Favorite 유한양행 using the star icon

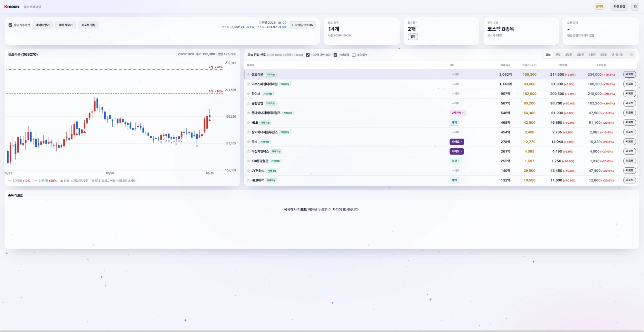(248, 103)
